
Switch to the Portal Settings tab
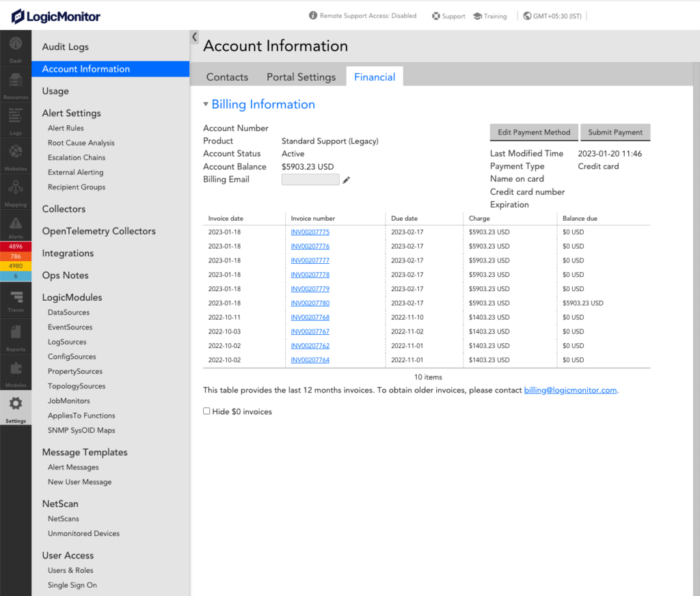click(301, 77)
